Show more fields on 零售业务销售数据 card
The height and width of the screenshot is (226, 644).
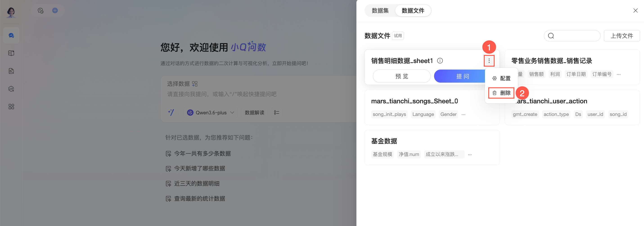(x=619, y=74)
